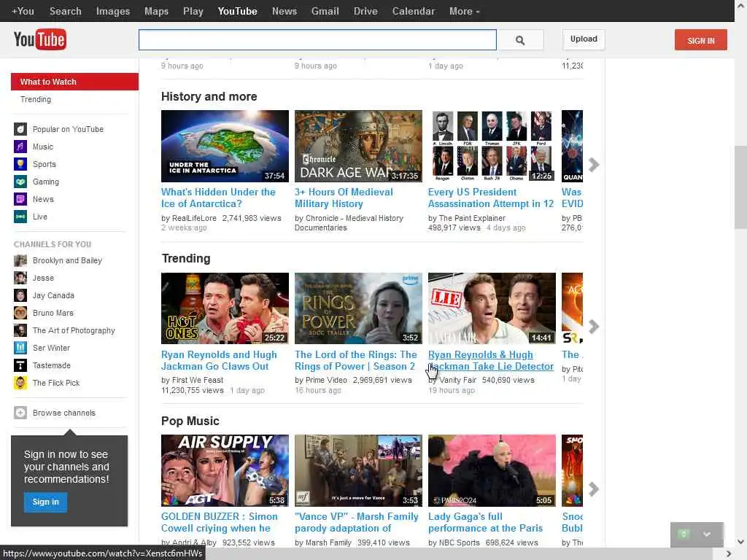747x560 pixels.
Task: Play the Rings of Power trailer thumbnail
Action: (358, 308)
